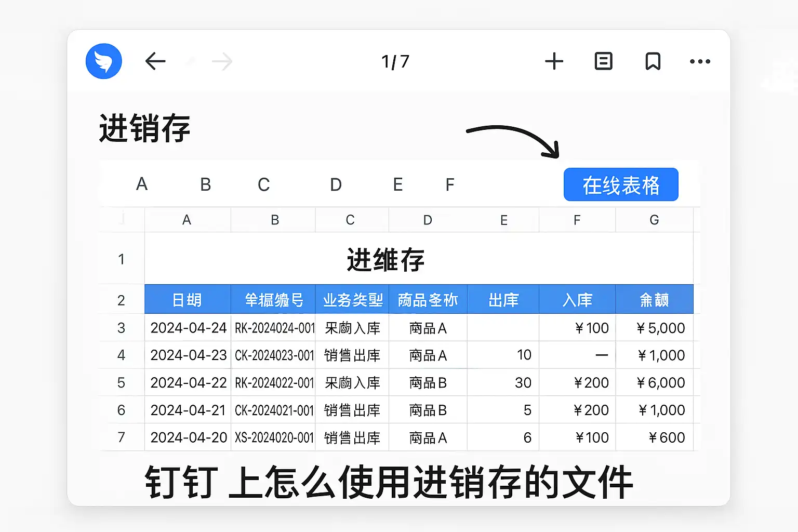Add new item with plus icon
The image size is (798, 532).
coord(554,61)
